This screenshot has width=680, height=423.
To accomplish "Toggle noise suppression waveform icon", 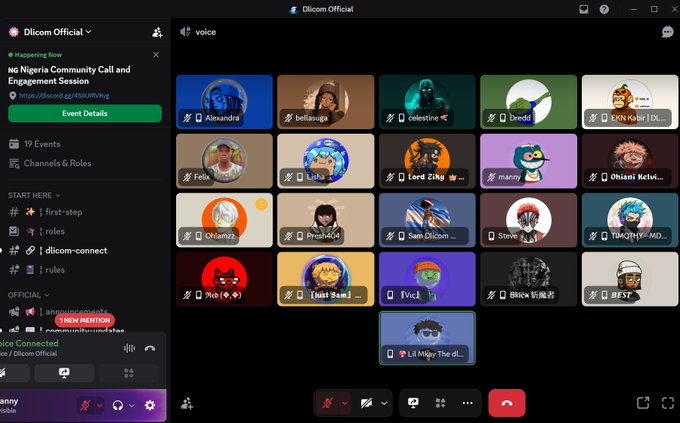I will (x=129, y=348).
